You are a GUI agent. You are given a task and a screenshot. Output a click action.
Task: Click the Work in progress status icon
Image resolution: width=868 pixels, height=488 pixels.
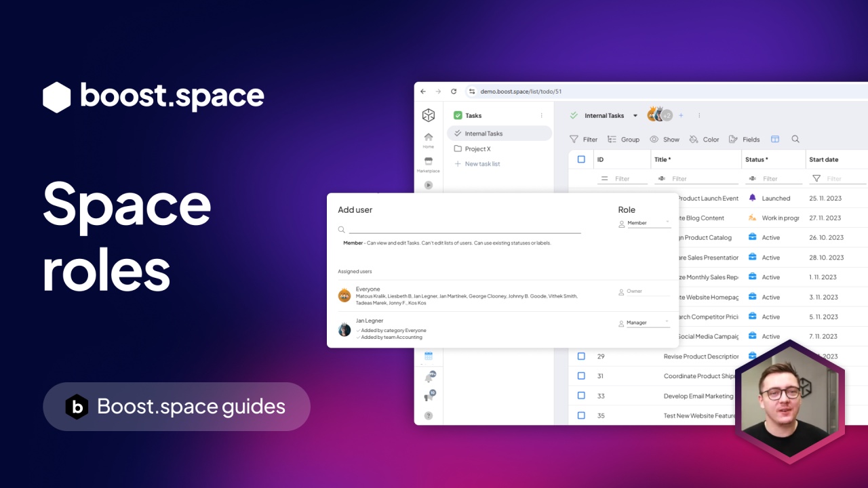pos(752,218)
